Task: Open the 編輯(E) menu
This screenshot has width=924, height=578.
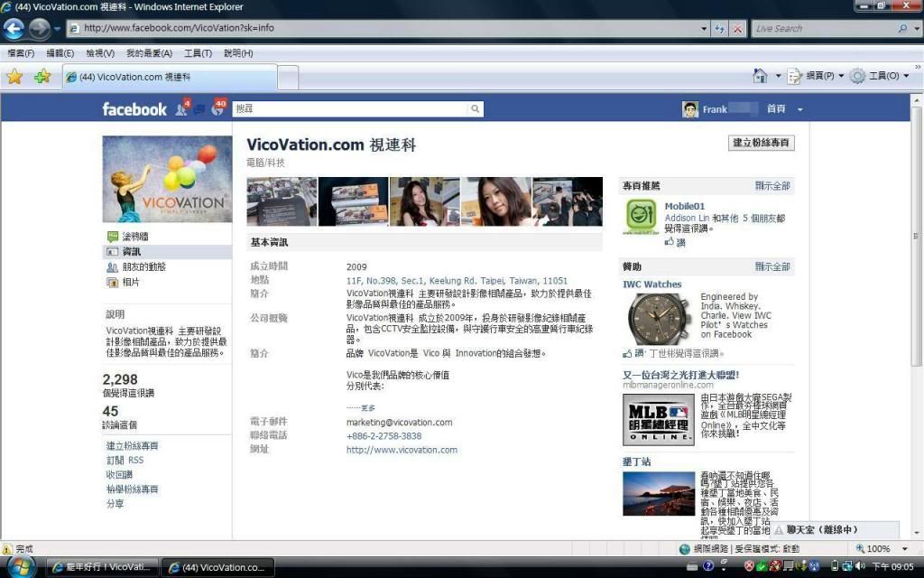Action: [60, 53]
